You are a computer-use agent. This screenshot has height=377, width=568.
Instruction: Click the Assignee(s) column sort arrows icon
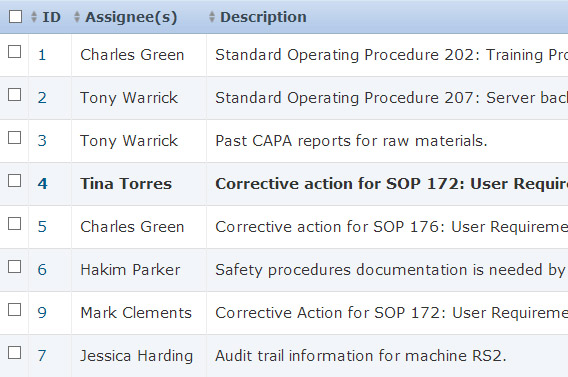(x=77, y=17)
